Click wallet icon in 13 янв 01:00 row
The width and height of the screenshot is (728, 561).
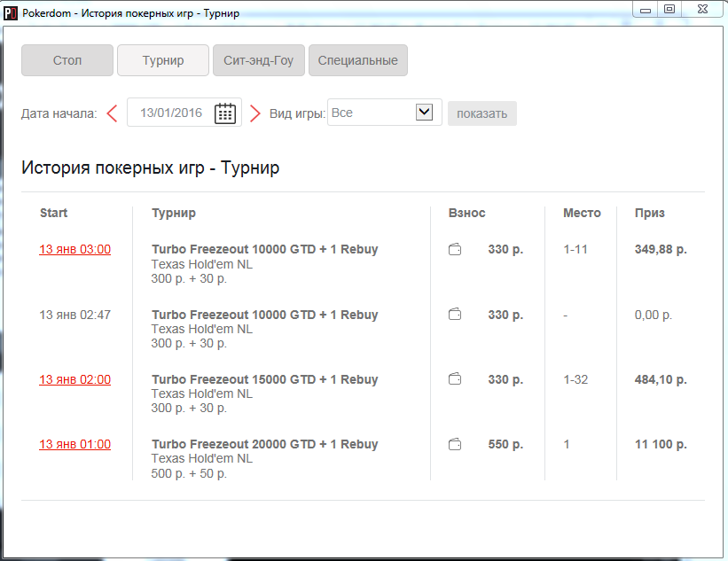[x=455, y=445]
